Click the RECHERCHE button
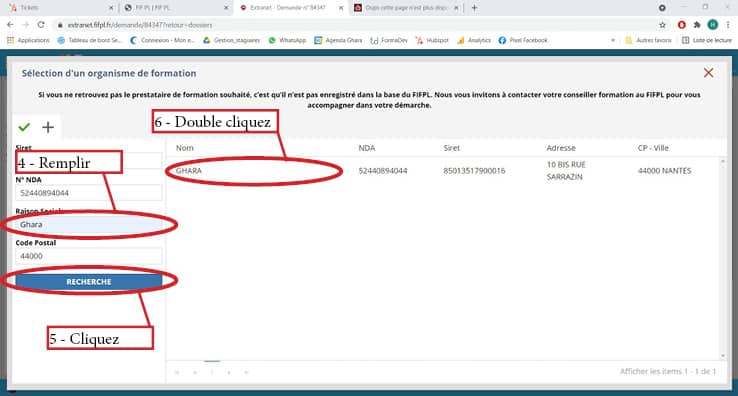The height and width of the screenshot is (396, 738). [88, 282]
